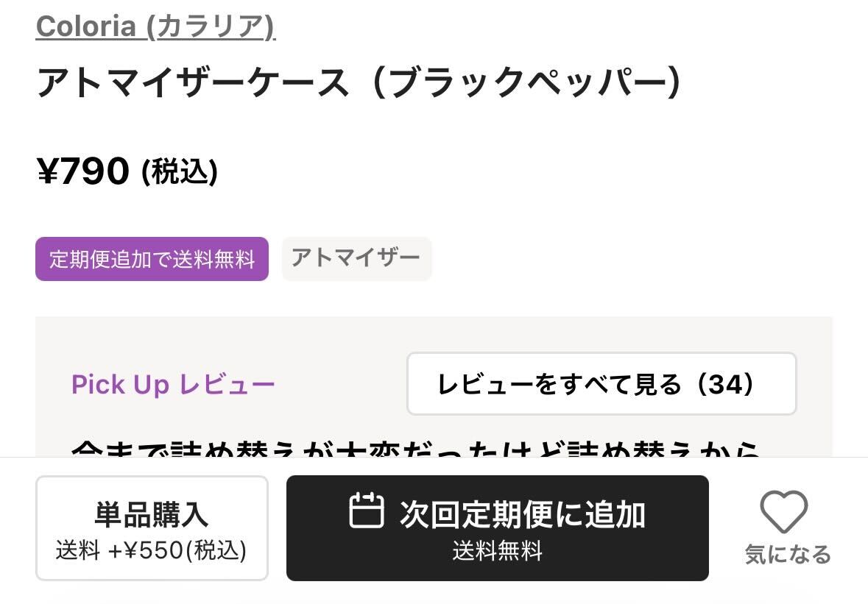Tap the 送料 +¥550(税込) shipping note
Image resolution: width=868 pixels, height=604 pixels.
[152, 551]
